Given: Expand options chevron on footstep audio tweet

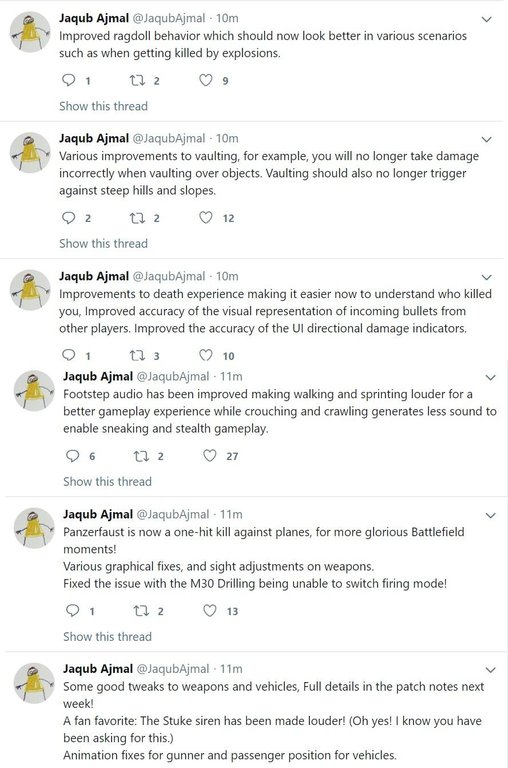Looking at the screenshot, I should 490,378.
